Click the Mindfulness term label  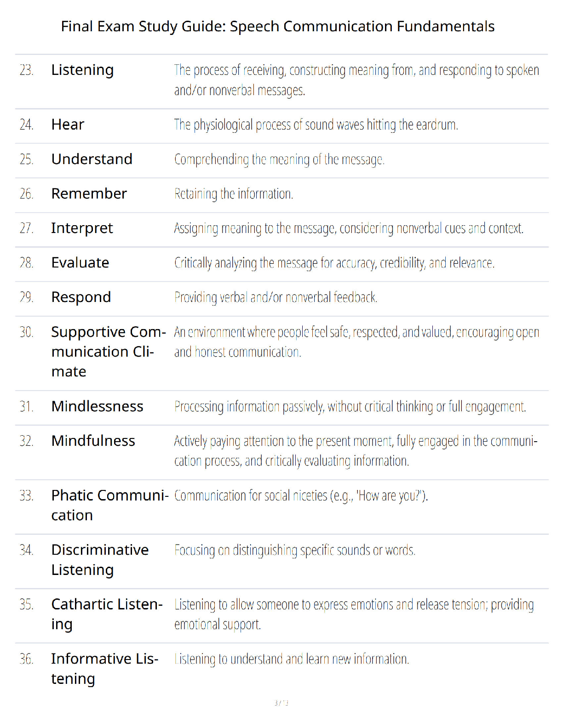(x=93, y=441)
